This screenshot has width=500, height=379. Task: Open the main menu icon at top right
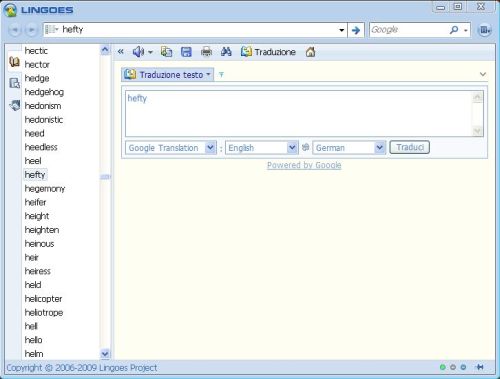point(485,30)
